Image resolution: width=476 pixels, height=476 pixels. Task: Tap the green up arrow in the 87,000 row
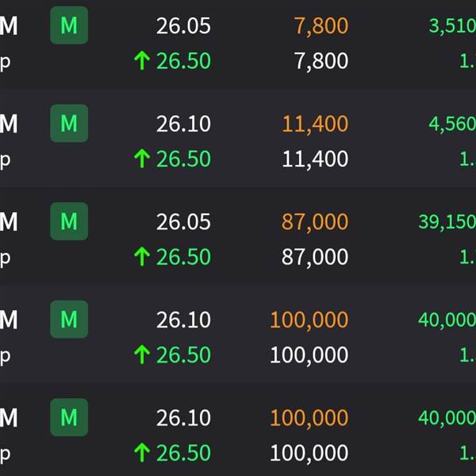pos(142,257)
